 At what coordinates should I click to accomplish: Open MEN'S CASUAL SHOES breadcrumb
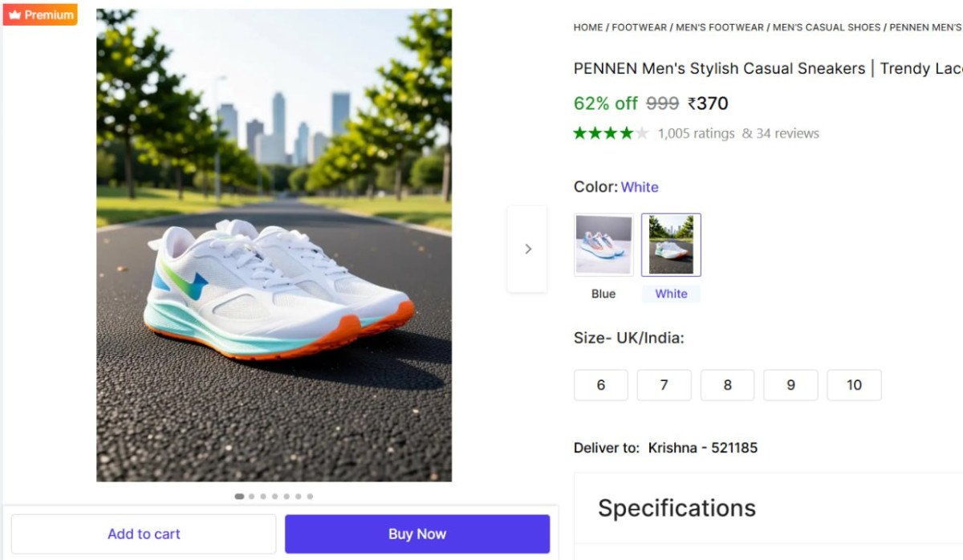pos(827,27)
